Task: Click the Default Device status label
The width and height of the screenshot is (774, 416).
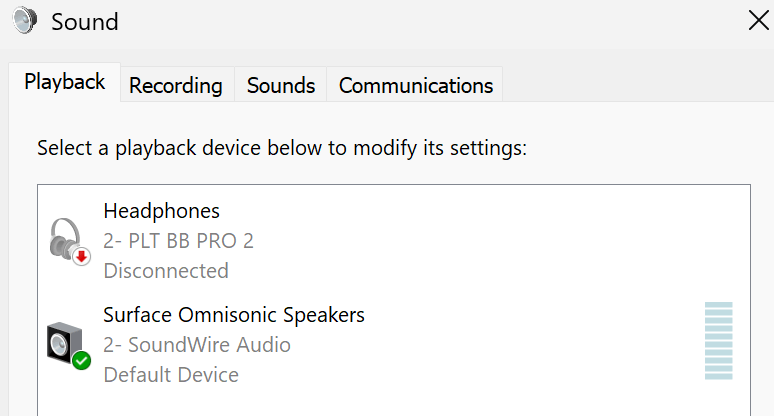Action: click(x=171, y=375)
